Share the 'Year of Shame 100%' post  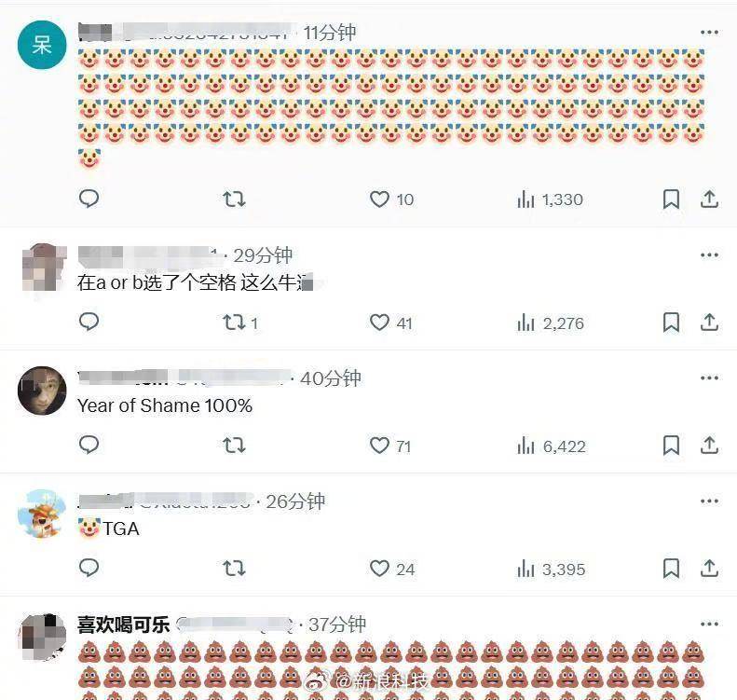709,446
